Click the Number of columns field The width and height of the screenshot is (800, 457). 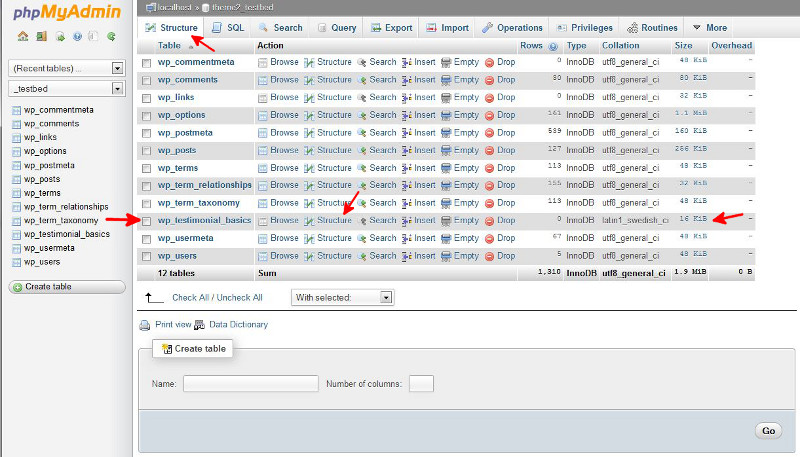[x=421, y=384]
